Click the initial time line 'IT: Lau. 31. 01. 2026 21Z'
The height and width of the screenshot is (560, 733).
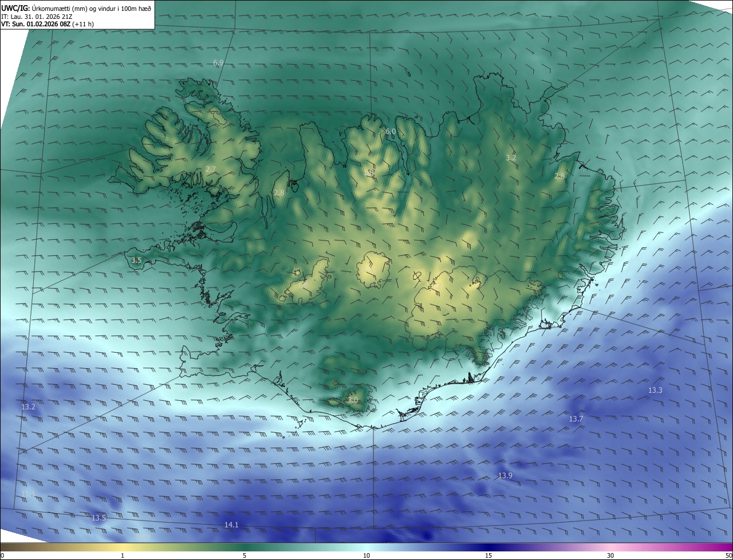tap(37, 17)
